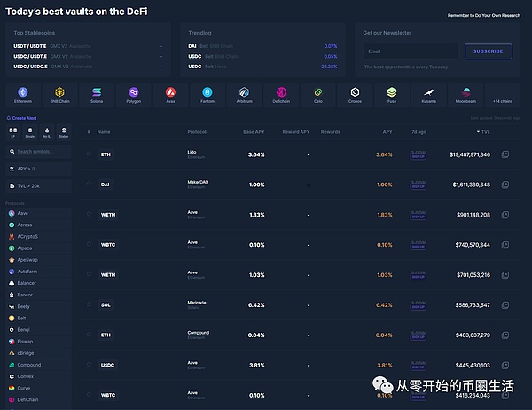Open the APY > 0 filter
Screen dimensions: 532x410
pos(37,168)
